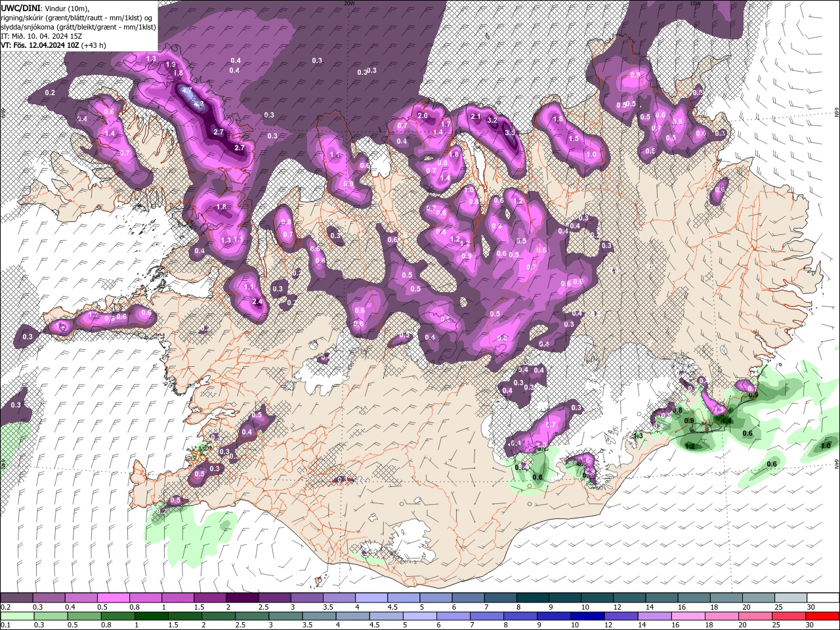Click the 2.1 snowfall value on the map
The height and width of the screenshot is (630, 840).
[476, 116]
